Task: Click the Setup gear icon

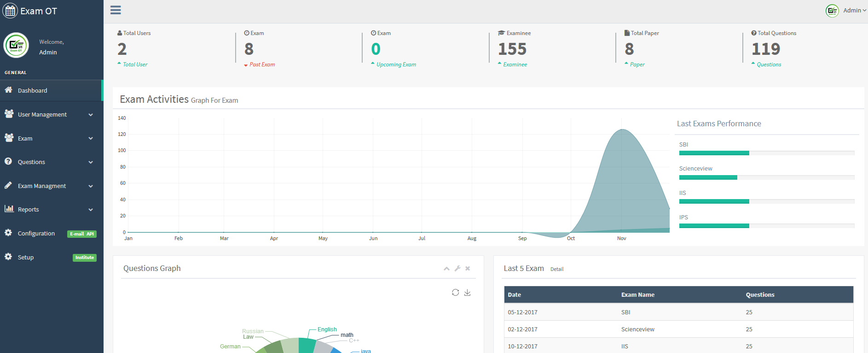Action: (8, 256)
